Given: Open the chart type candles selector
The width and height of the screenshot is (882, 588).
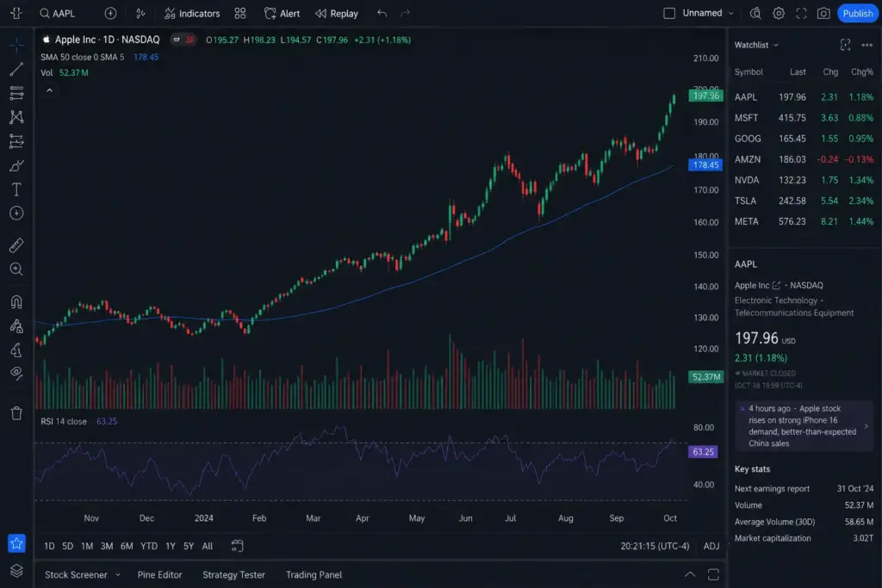Looking at the screenshot, I should (140, 14).
